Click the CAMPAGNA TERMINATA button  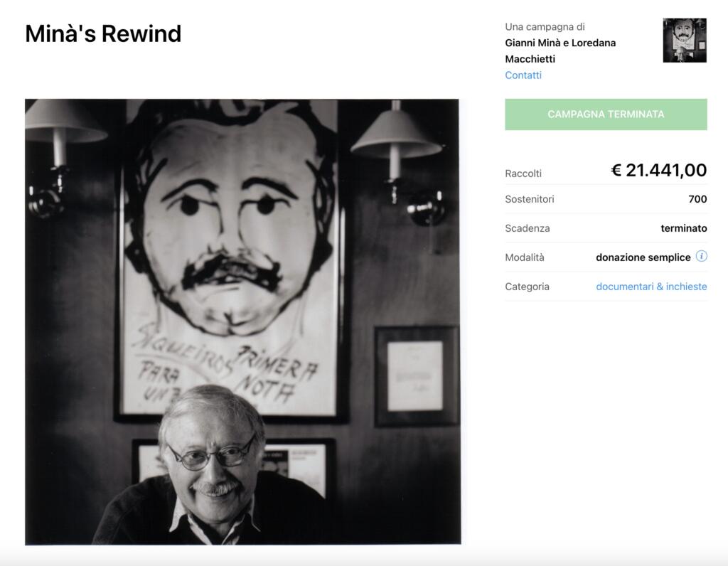point(606,114)
